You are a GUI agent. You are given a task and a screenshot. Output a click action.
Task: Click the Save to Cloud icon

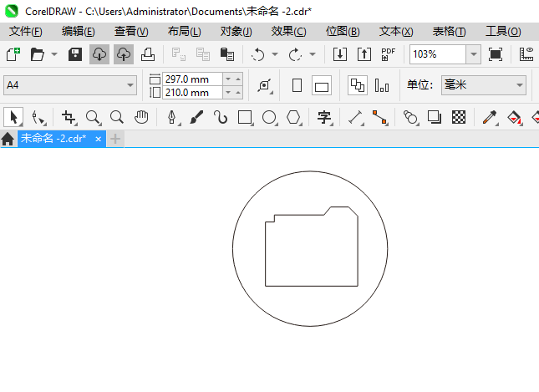tap(124, 54)
